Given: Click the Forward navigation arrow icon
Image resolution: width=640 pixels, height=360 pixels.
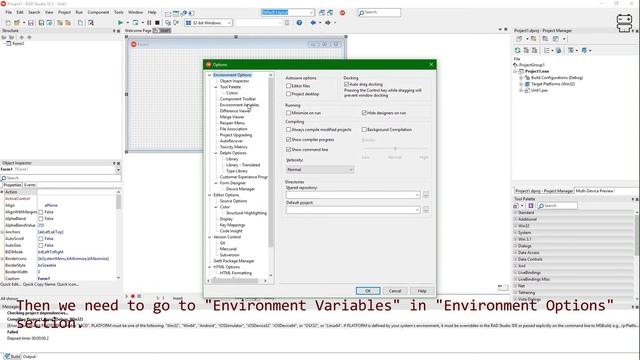Looking at the screenshot, I should pos(328,23).
